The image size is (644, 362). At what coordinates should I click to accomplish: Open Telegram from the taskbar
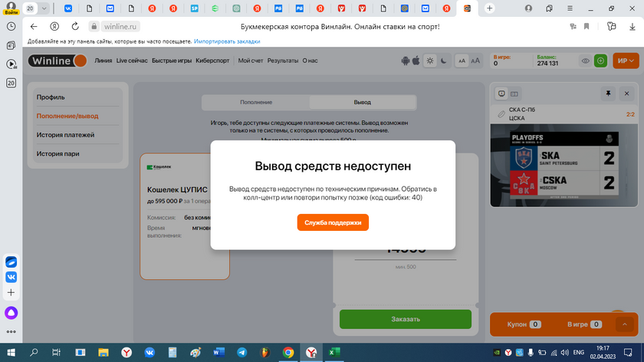pos(242,353)
